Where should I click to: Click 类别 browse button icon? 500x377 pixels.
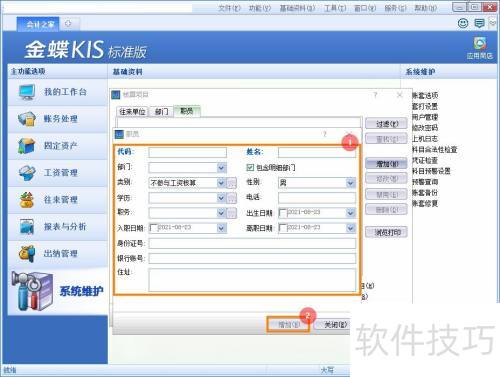click(x=232, y=183)
